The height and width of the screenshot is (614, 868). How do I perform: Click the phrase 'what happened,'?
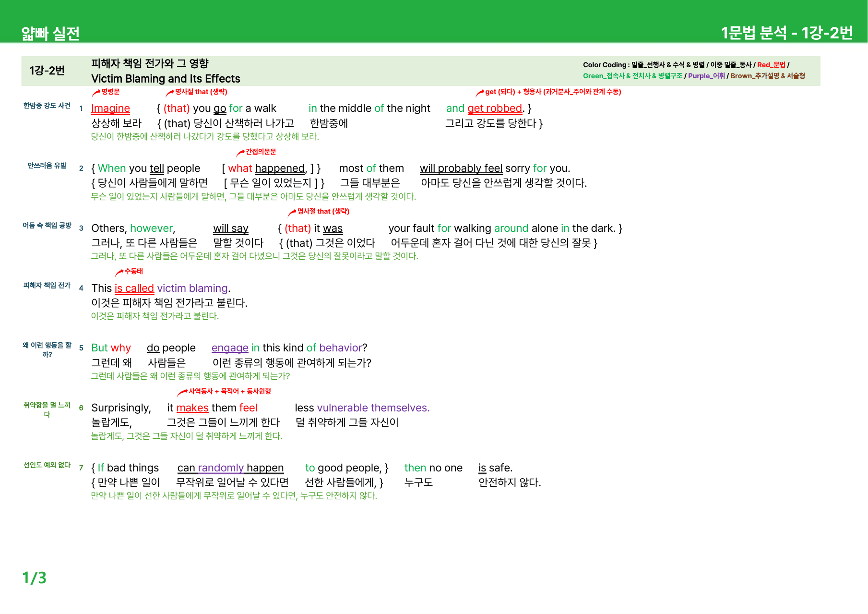coord(267,169)
